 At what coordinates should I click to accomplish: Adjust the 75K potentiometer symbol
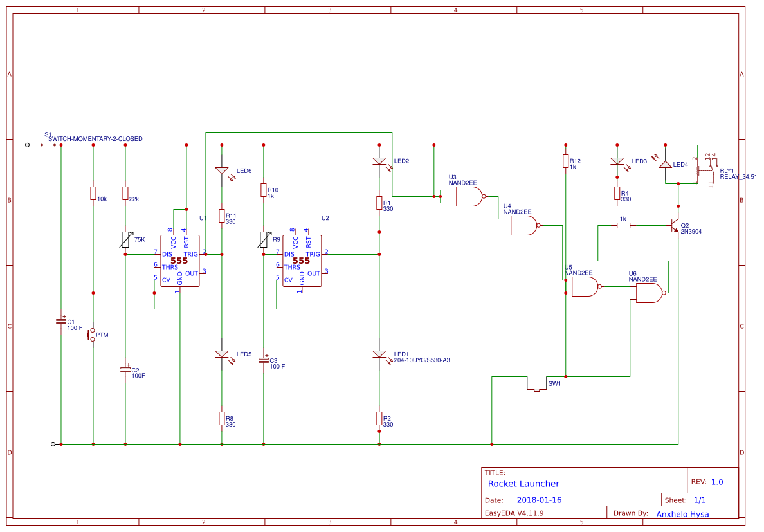click(124, 238)
